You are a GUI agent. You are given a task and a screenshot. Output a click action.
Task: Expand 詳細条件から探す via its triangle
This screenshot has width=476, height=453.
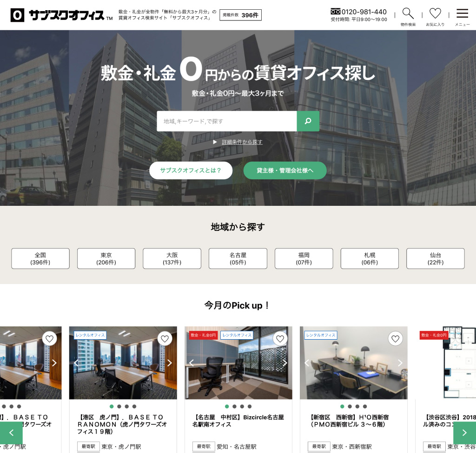tap(215, 142)
